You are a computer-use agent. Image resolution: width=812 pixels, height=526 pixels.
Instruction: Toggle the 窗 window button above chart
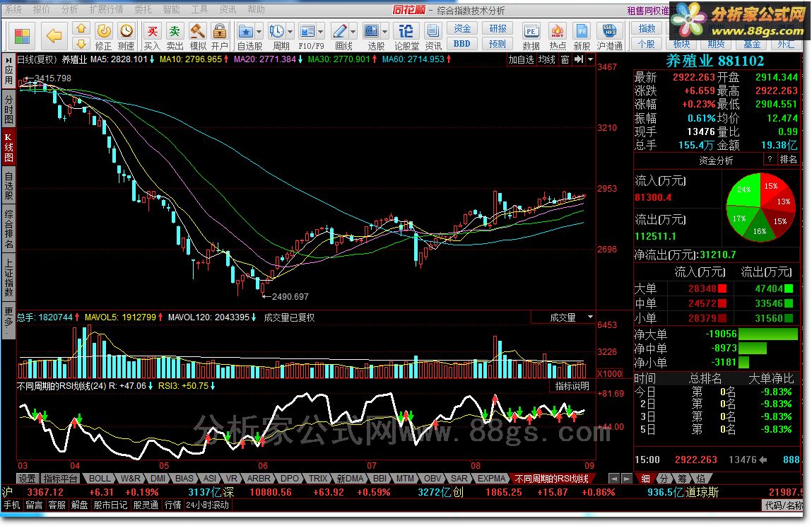[x=565, y=59]
